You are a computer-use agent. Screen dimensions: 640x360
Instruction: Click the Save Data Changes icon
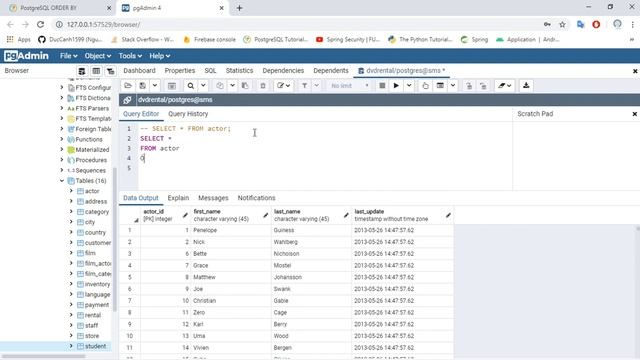point(172,86)
